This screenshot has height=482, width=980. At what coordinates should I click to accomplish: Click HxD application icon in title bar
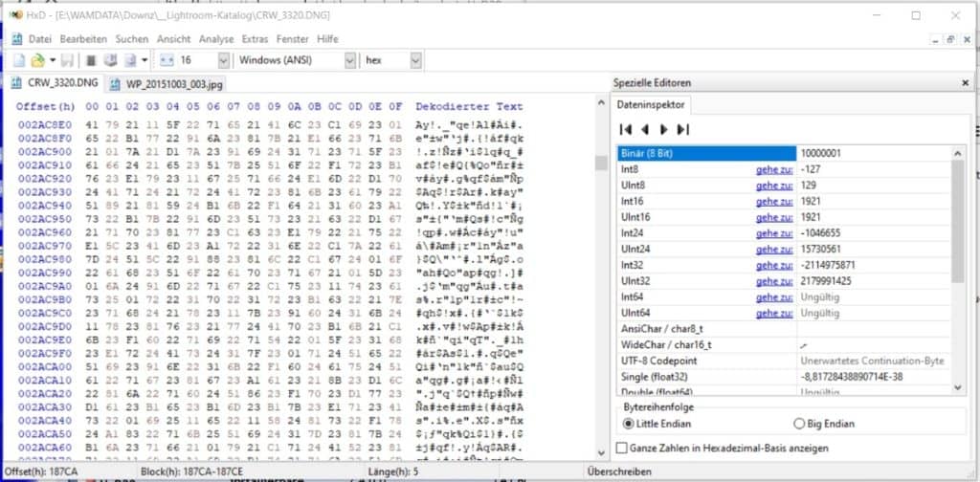click(x=15, y=15)
